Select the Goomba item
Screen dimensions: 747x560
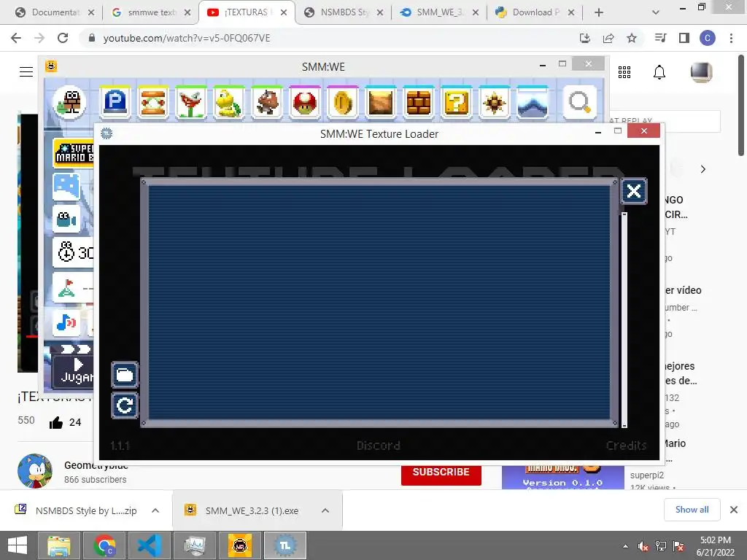[267, 102]
